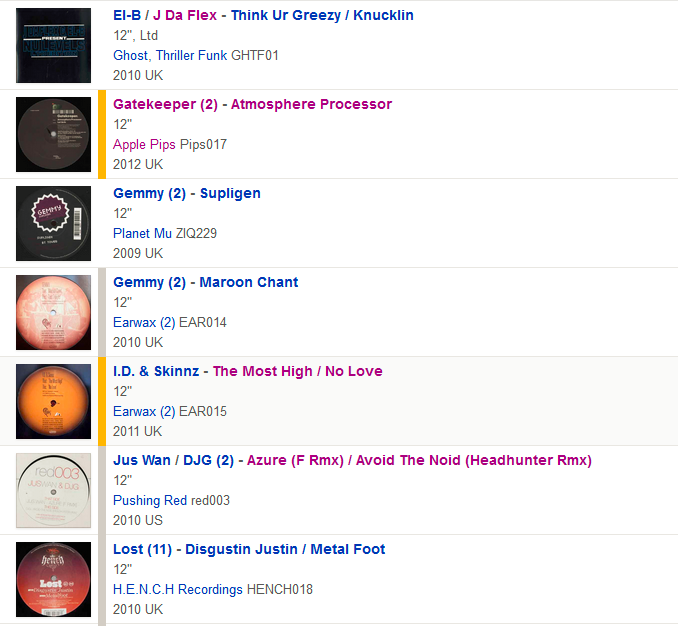
Task: Open the Apple Pips label link
Action: coord(144,144)
